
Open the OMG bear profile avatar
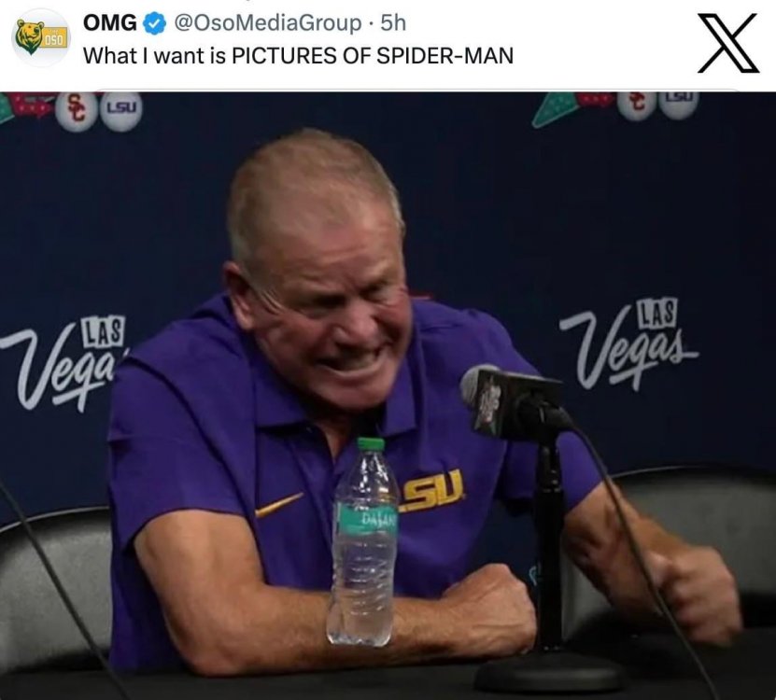(41, 38)
